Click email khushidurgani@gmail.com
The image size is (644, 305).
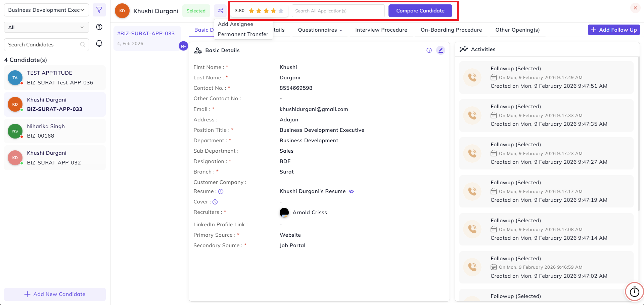(314, 109)
